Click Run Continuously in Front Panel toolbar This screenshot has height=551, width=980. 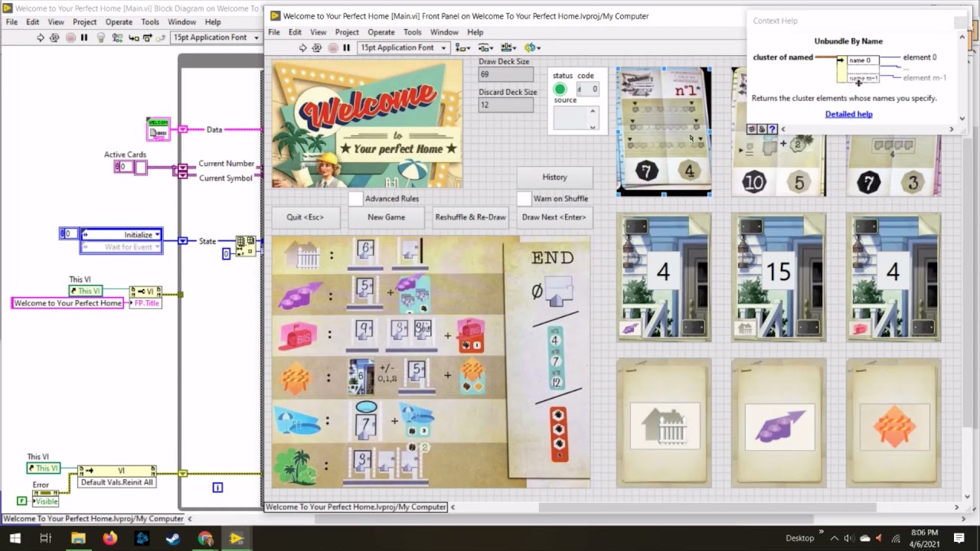pos(318,47)
